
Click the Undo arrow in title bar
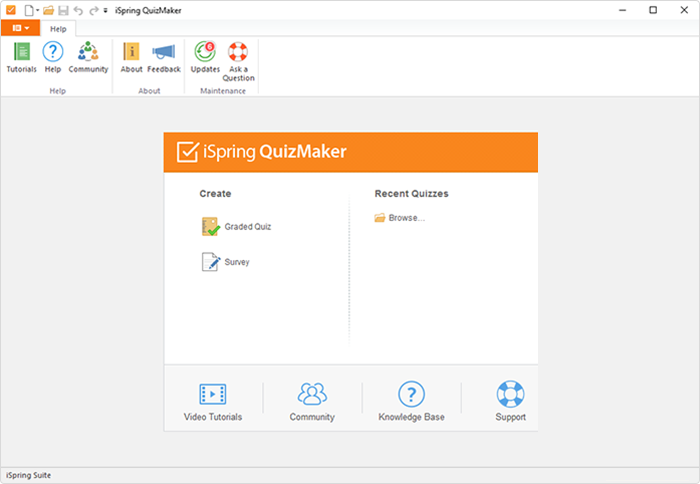pos(78,10)
